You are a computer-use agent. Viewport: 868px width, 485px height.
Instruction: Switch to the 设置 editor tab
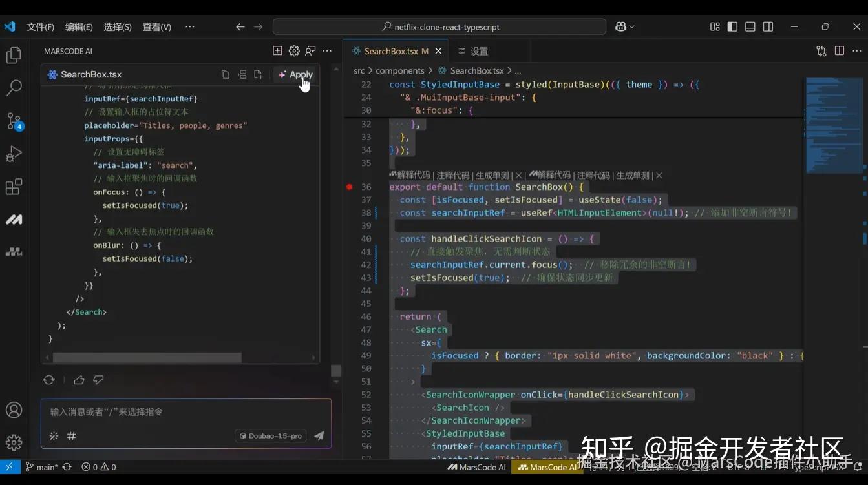[x=472, y=51]
